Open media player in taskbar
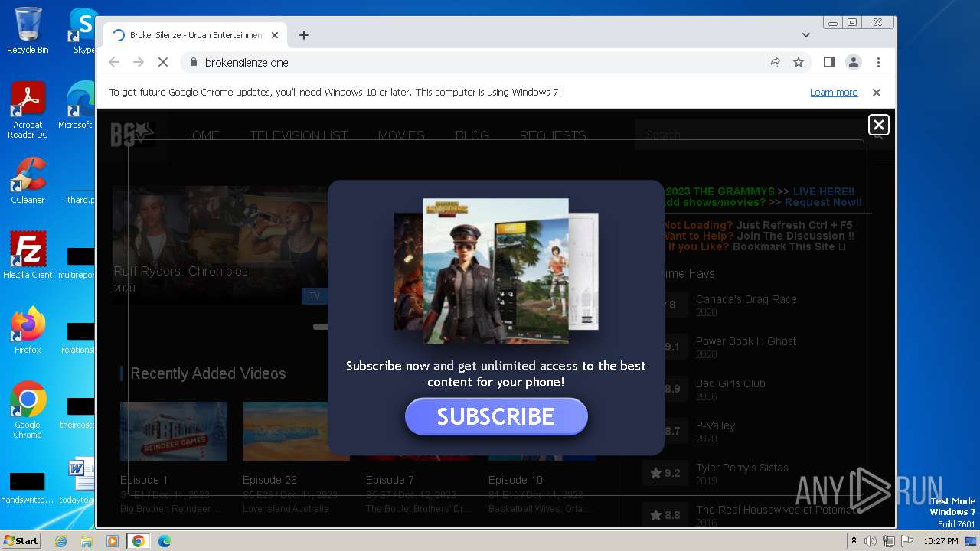This screenshot has height=551, width=980. (113, 541)
